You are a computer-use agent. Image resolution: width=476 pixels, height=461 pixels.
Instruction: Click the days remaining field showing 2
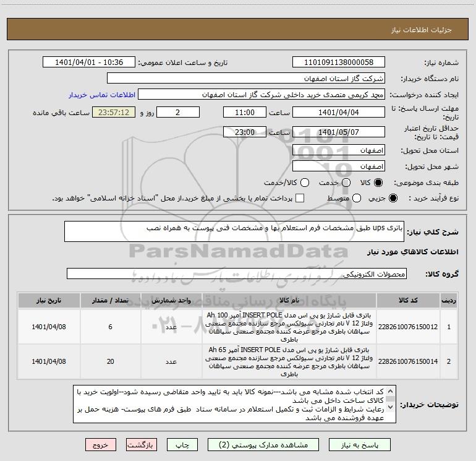pyautogui.click(x=178, y=112)
